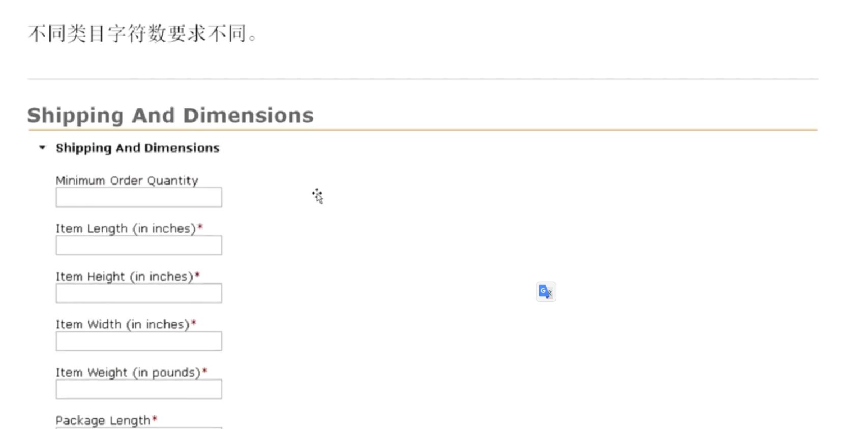
Task: Click the Chinese text line at the top
Action: 142,34
